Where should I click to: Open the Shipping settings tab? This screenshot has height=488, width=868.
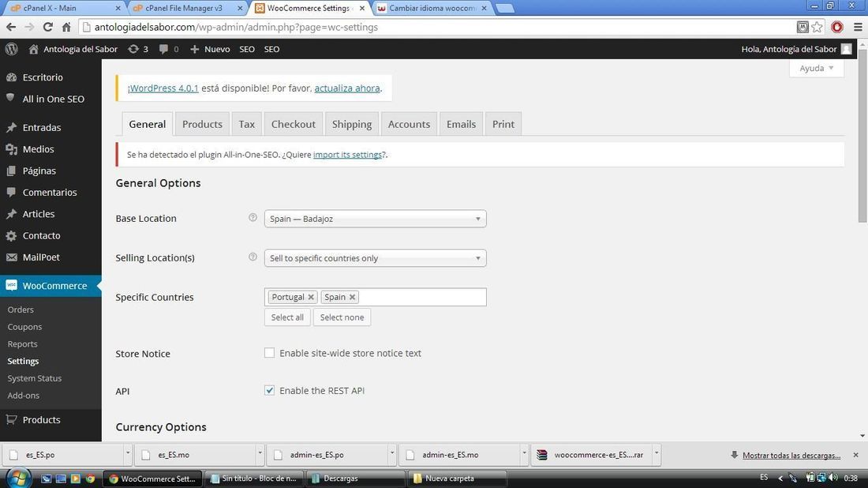351,124
